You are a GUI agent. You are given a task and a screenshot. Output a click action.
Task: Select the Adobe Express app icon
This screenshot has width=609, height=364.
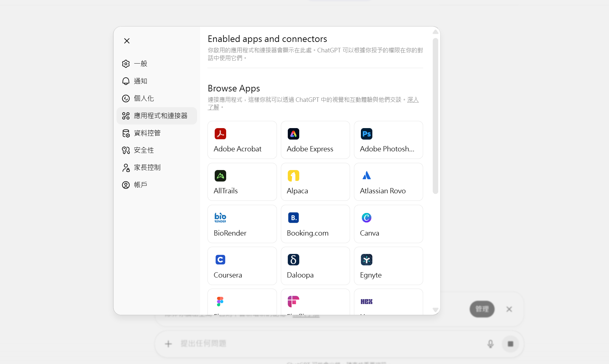pyautogui.click(x=293, y=134)
